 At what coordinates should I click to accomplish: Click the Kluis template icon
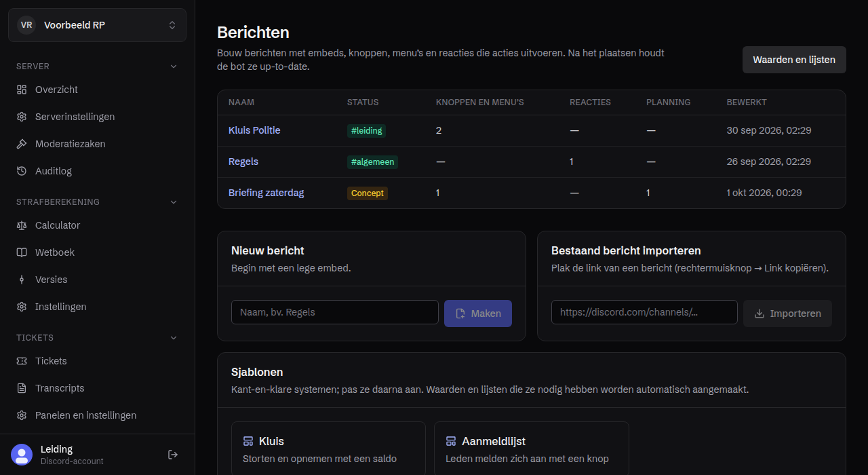[x=248, y=441]
